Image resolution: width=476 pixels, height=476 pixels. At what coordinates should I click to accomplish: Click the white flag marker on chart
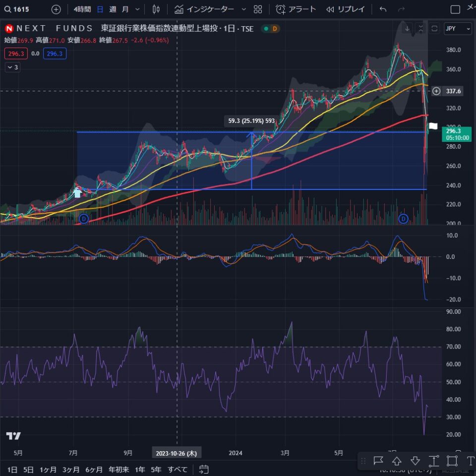pyautogui.click(x=433, y=126)
